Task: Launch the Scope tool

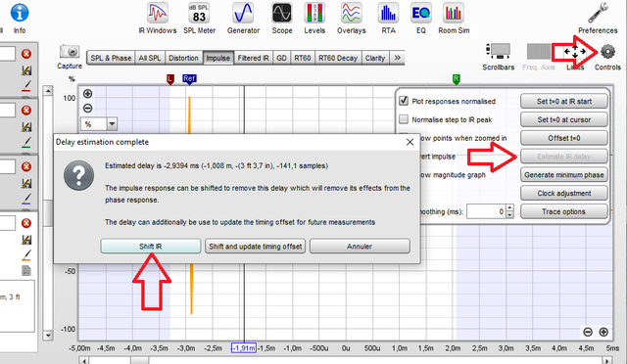Action: [282, 19]
